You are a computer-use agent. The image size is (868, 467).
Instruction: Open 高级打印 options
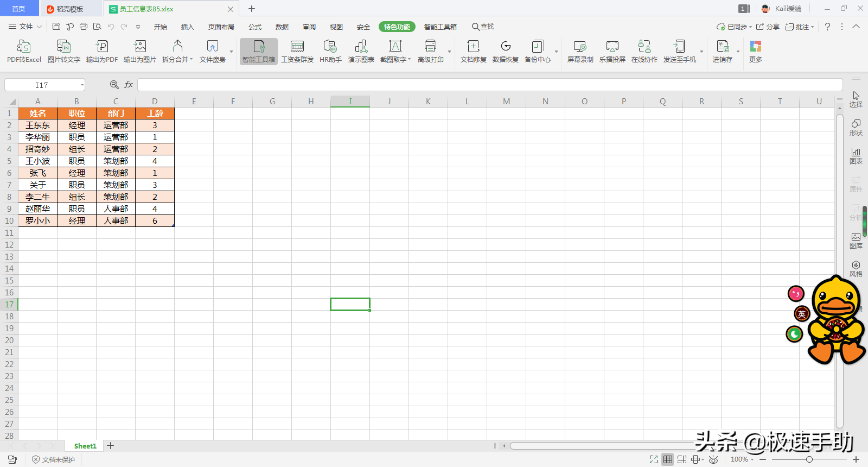431,52
